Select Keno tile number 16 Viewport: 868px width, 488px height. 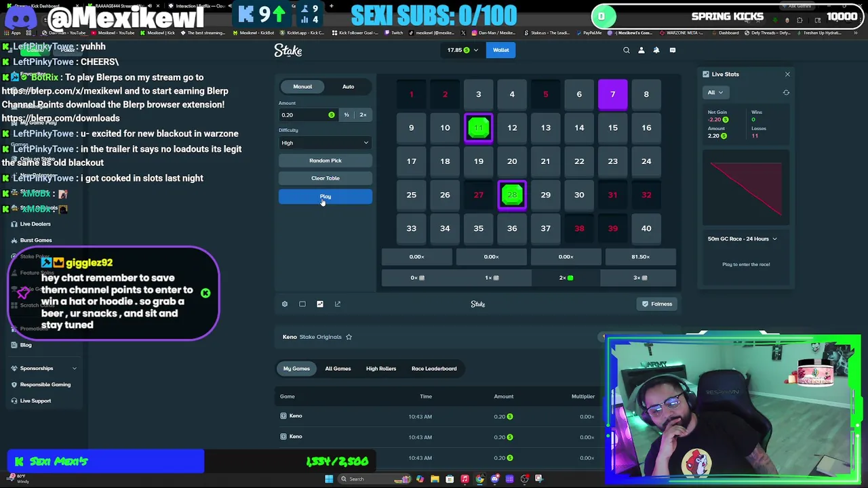tap(646, 128)
